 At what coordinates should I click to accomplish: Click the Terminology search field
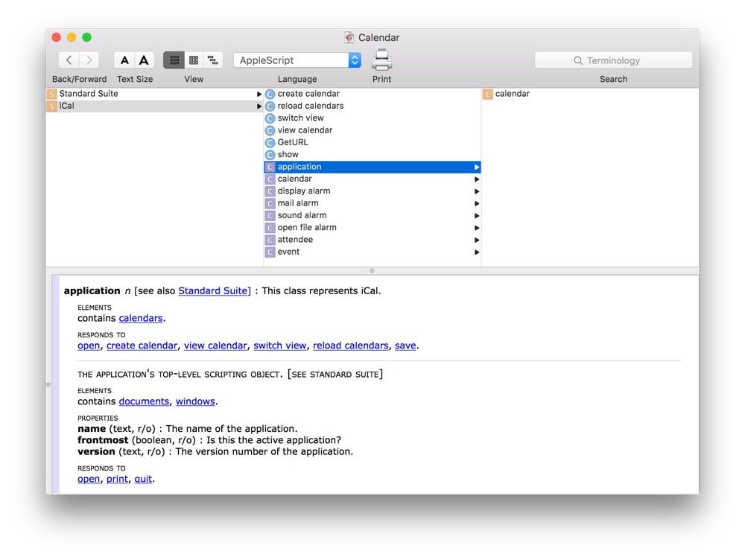pyautogui.click(x=613, y=60)
